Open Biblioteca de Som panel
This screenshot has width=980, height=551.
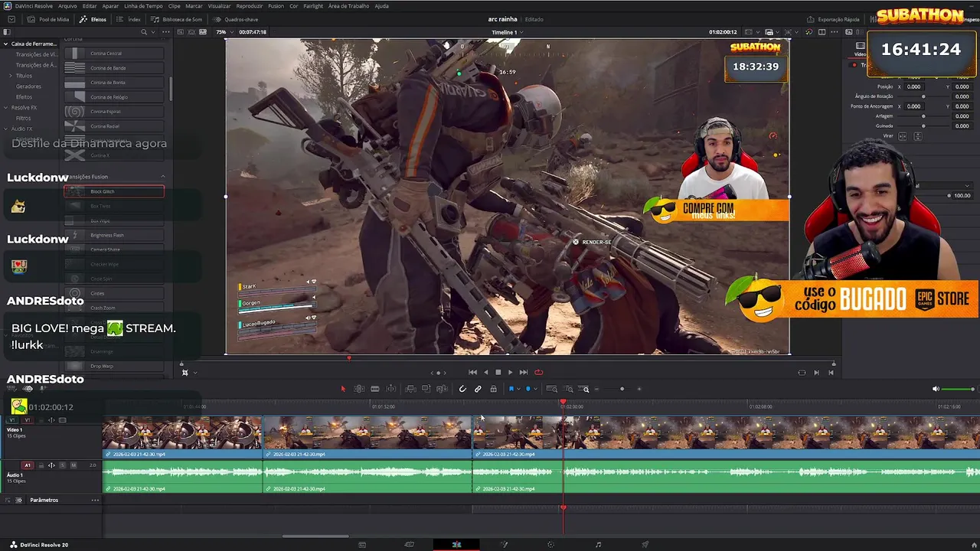[x=177, y=19]
